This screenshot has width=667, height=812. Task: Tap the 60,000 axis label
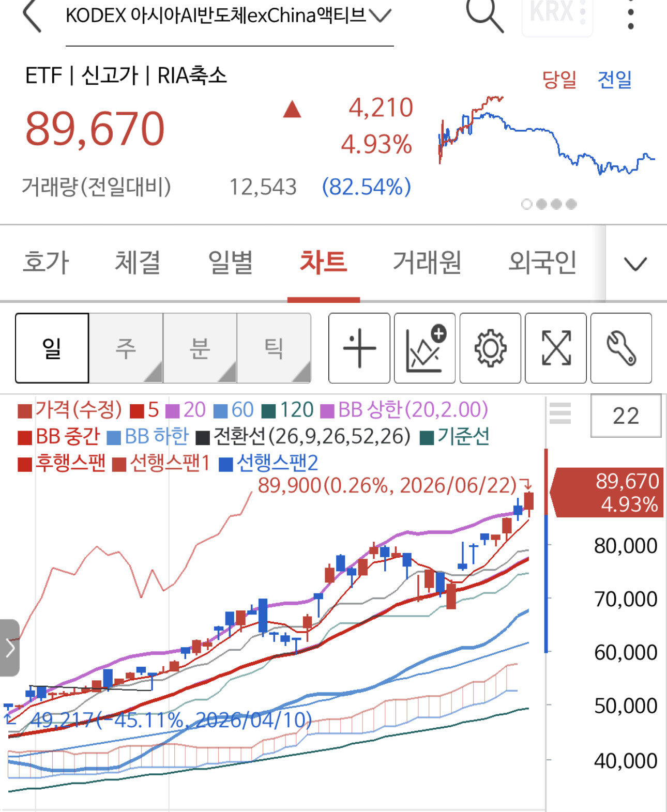pos(626,653)
